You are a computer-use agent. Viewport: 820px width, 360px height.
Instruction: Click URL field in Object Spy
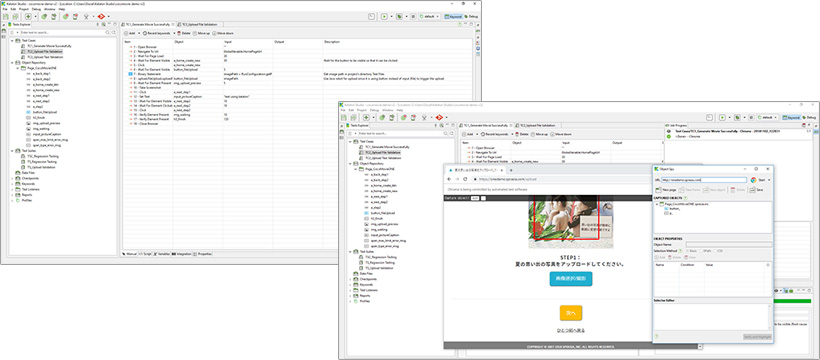704,180
